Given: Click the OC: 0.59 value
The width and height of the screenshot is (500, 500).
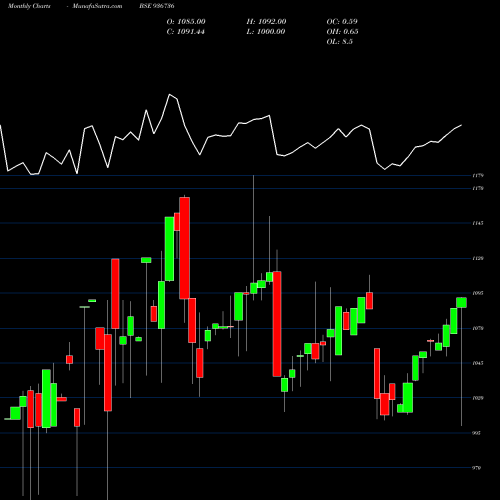Looking at the screenshot, I should (x=342, y=22).
